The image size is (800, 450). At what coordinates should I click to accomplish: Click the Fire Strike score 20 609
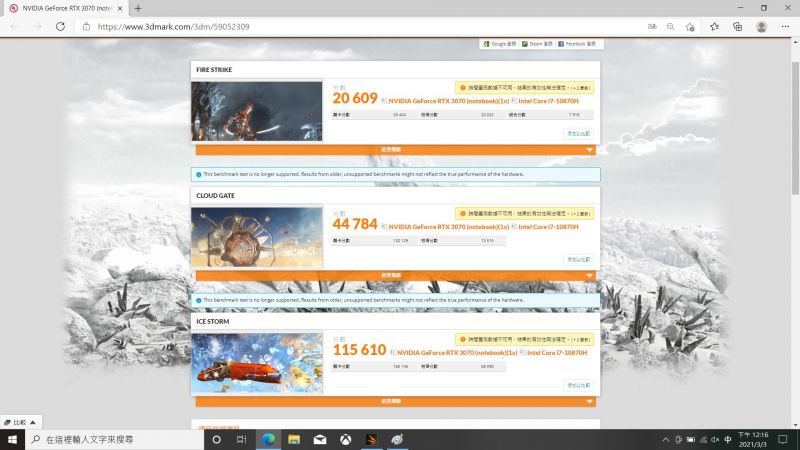[355, 98]
